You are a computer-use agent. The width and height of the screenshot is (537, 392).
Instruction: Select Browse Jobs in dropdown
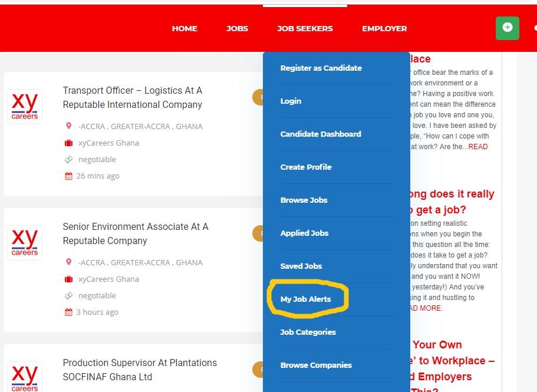coord(304,200)
